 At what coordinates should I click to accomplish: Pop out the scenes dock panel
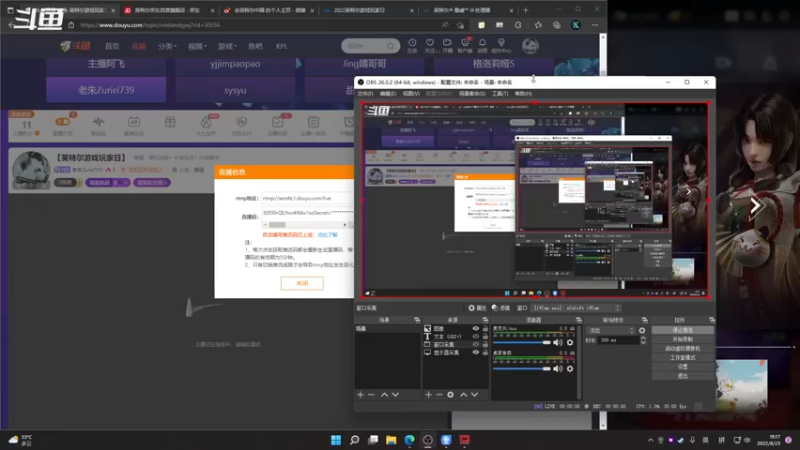[417, 320]
